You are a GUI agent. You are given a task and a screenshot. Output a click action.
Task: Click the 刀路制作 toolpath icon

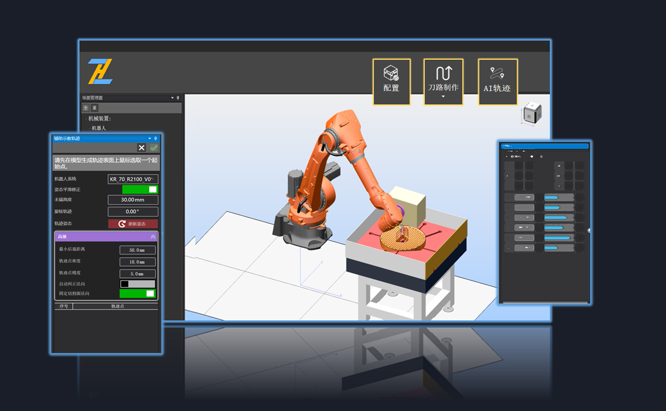pos(443,74)
